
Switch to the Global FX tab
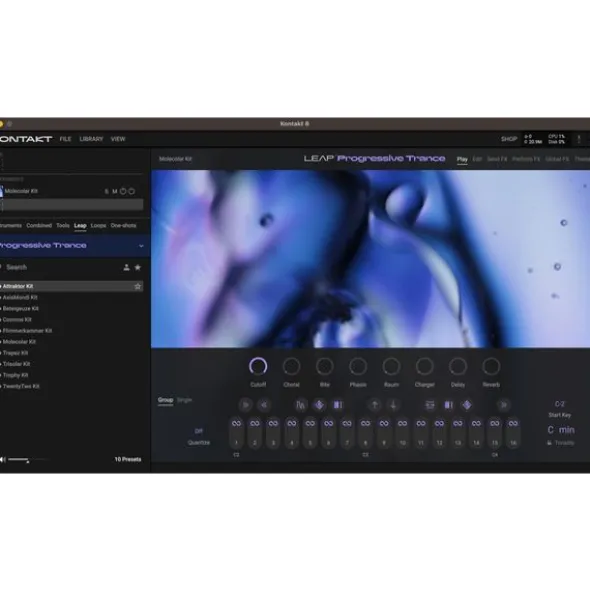click(x=557, y=159)
